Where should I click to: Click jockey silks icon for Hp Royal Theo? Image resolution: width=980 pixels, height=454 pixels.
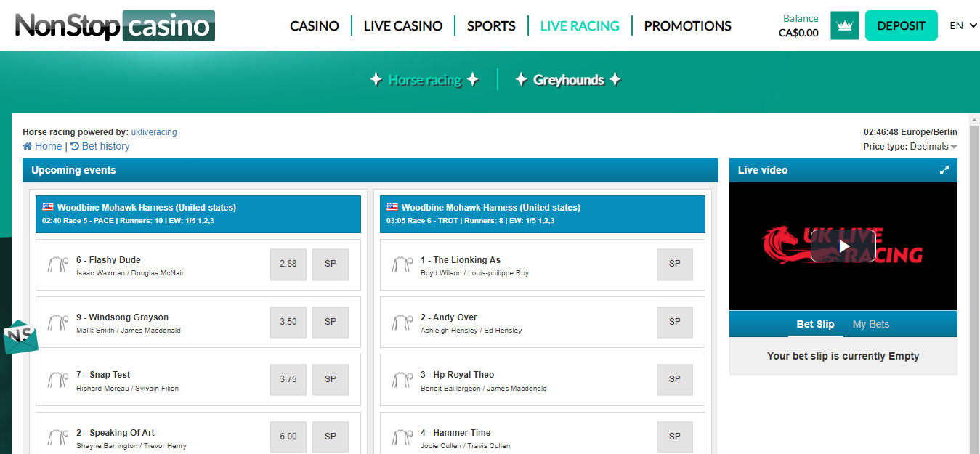coord(402,380)
